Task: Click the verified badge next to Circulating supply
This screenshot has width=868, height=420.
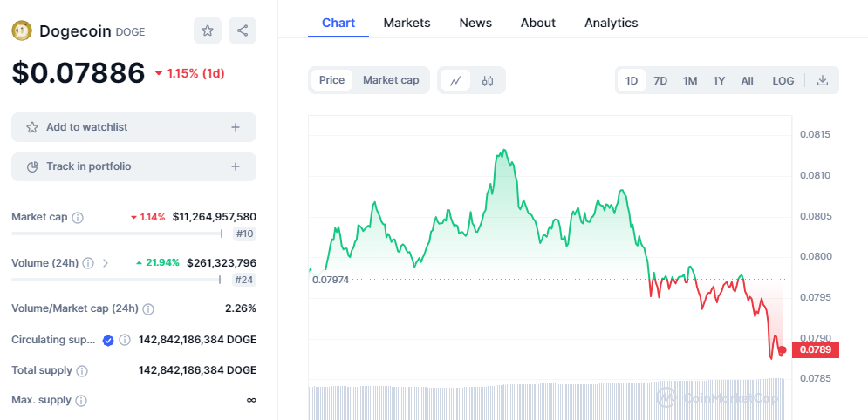Action: [x=108, y=341]
